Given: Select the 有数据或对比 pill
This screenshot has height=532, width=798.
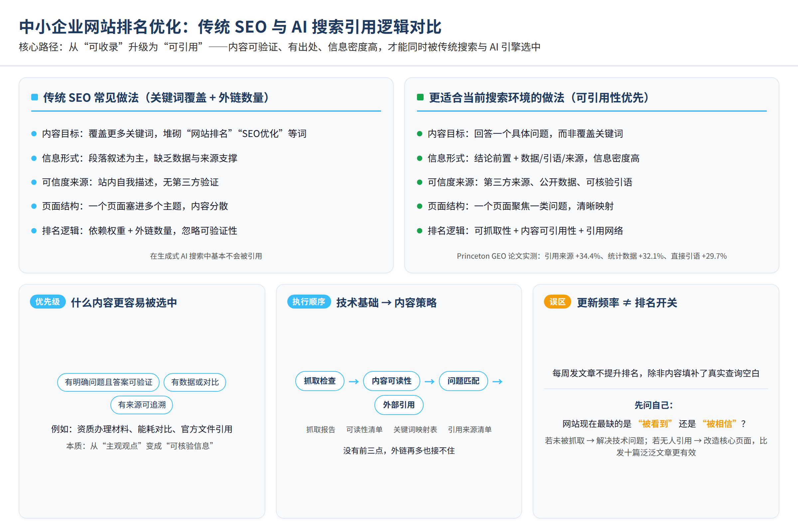Looking at the screenshot, I should (195, 382).
